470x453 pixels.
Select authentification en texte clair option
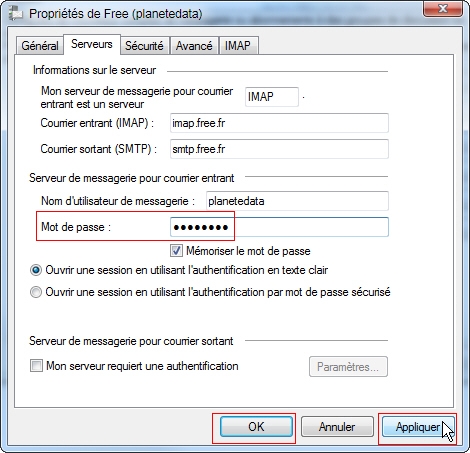[x=36, y=270]
